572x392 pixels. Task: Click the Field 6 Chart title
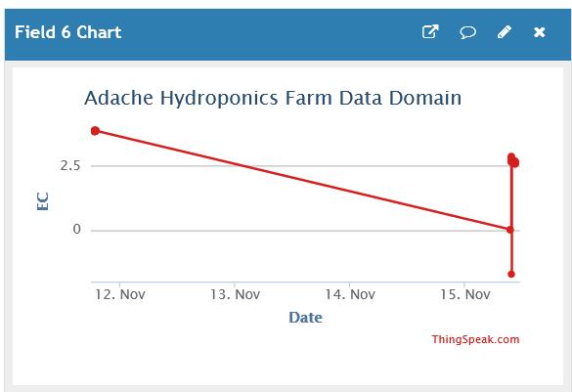[x=67, y=32]
